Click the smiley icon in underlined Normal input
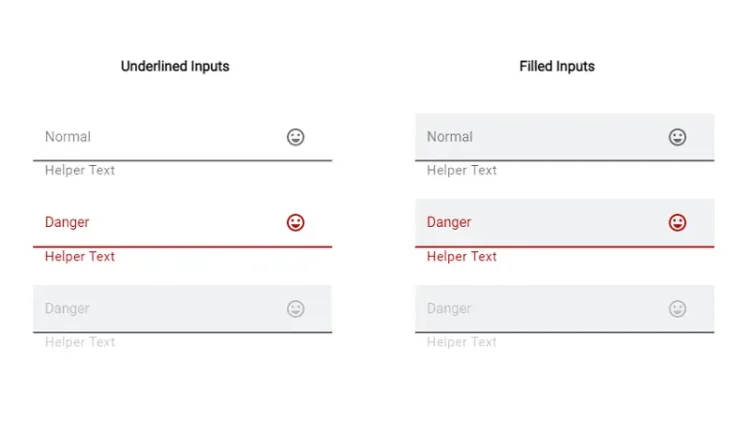Image resolution: width=750 pixels, height=422 pixels. click(x=295, y=137)
